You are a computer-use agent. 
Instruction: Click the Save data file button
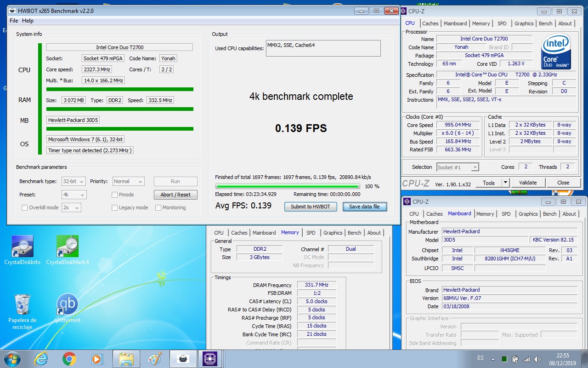point(364,207)
